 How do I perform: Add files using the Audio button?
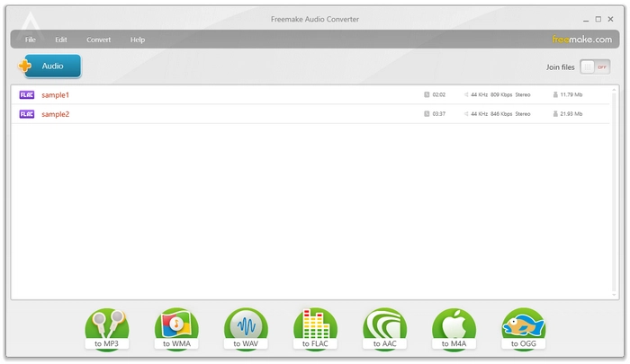pos(49,66)
